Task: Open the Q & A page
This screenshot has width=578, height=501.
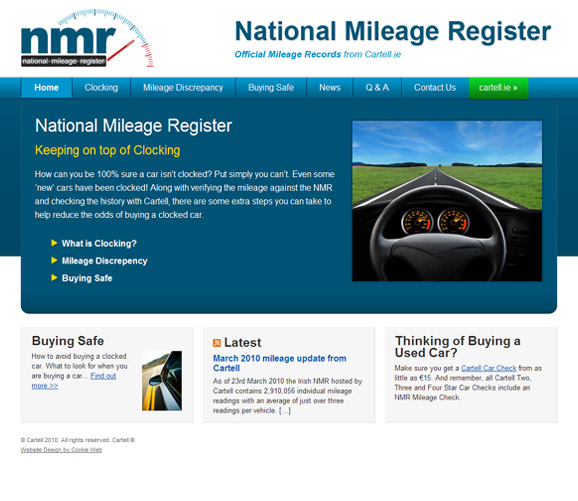Action: click(377, 88)
